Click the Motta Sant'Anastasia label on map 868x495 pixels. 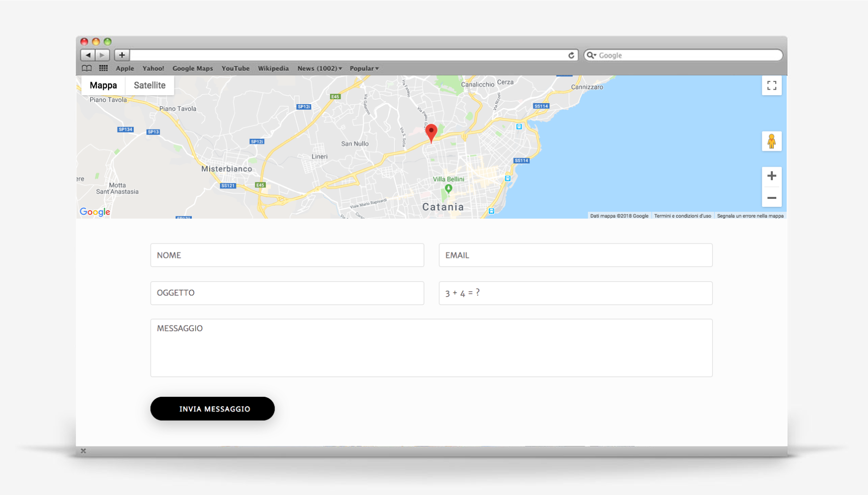click(x=117, y=188)
